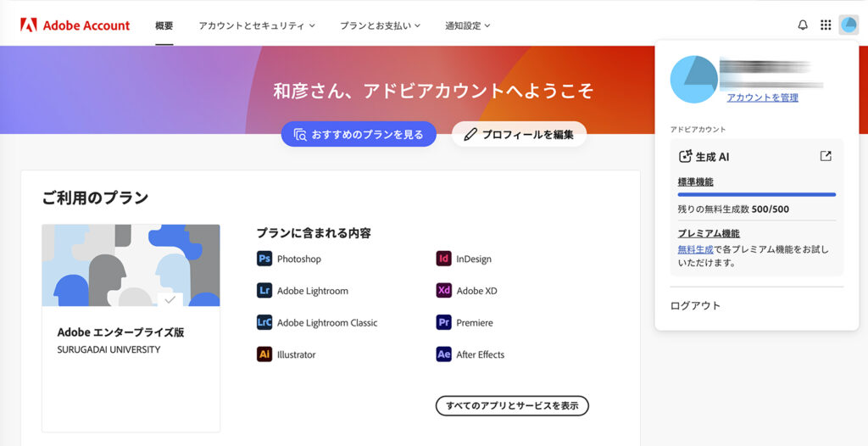The height and width of the screenshot is (446, 868).
Task: Open the apps grid launcher icon
Action: 826,25
